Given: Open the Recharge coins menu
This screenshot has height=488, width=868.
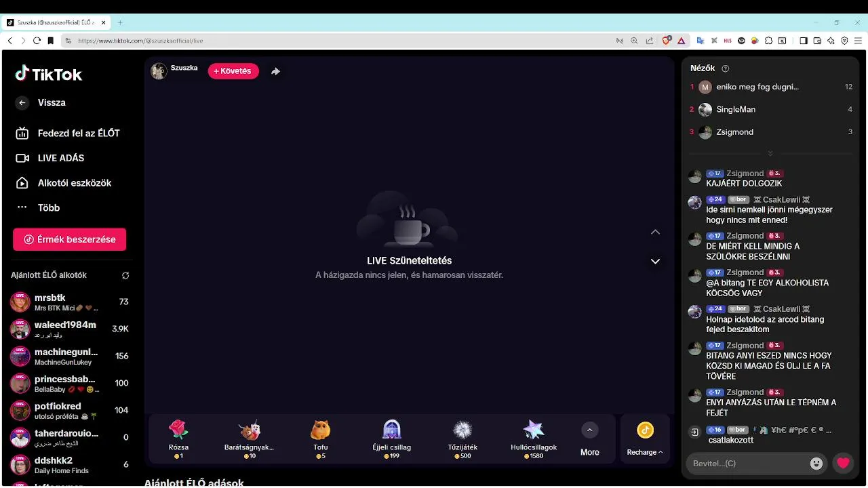Looking at the screenshot, I should (x=645, y=439).
